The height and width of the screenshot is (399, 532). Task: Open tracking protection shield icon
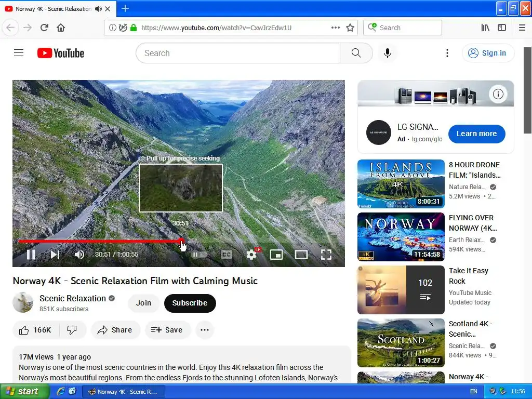pos(123,28)
